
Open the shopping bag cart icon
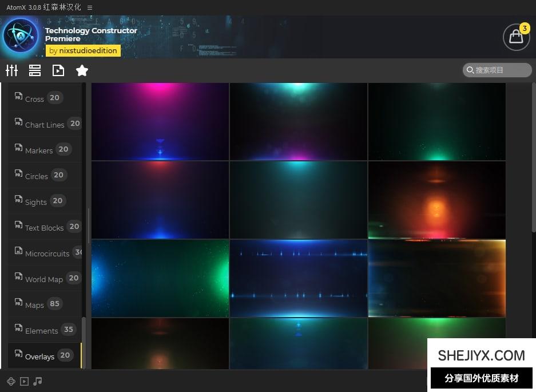pos(516,37)
